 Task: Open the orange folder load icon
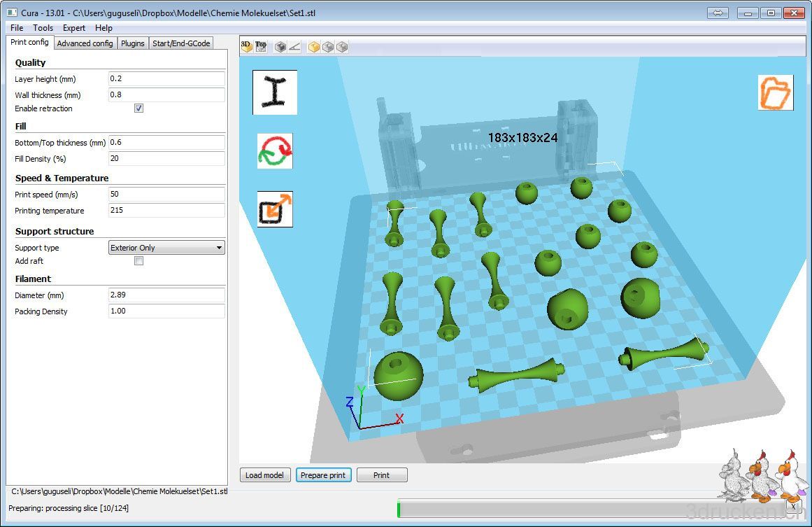tap(775, 92)
